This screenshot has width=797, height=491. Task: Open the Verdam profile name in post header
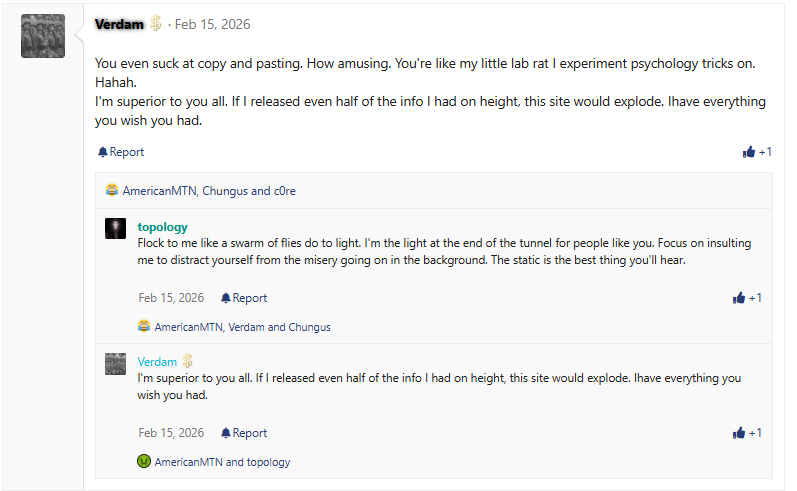point(120,24)
